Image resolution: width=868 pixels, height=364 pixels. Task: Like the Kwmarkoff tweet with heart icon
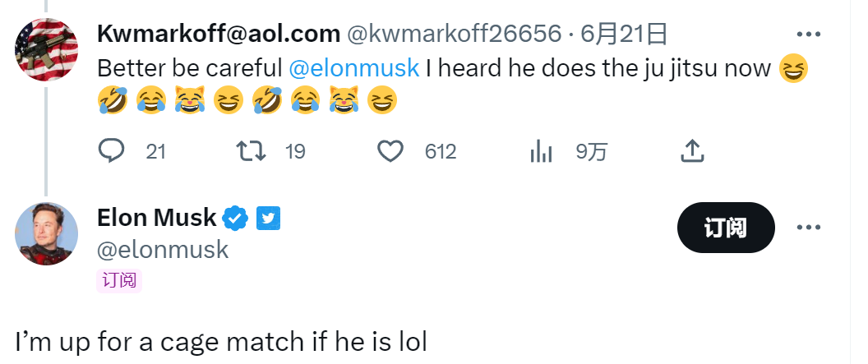click(x=390, y=151)
